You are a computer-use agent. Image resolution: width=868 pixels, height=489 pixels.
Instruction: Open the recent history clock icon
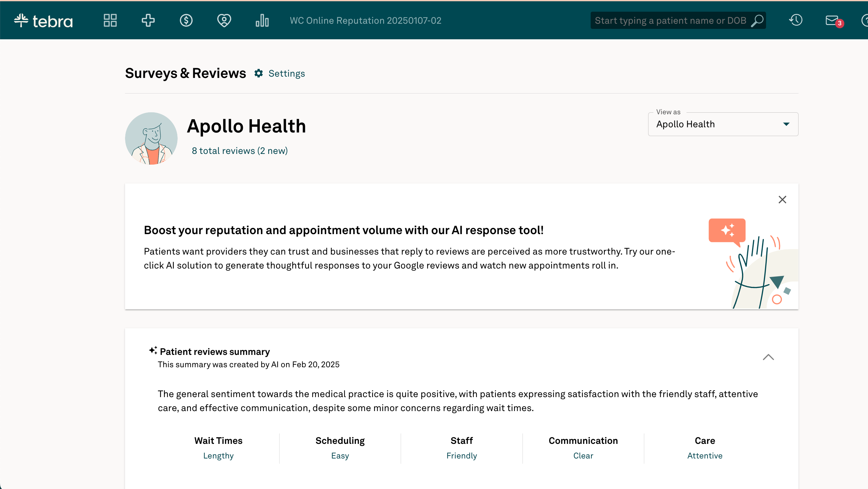click(796, 20)
